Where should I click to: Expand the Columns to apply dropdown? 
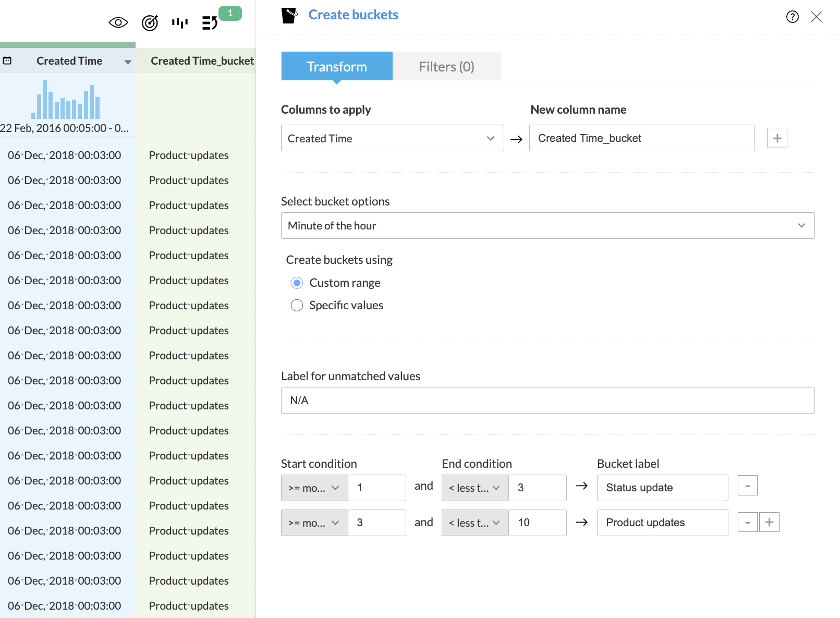[392, 138]
